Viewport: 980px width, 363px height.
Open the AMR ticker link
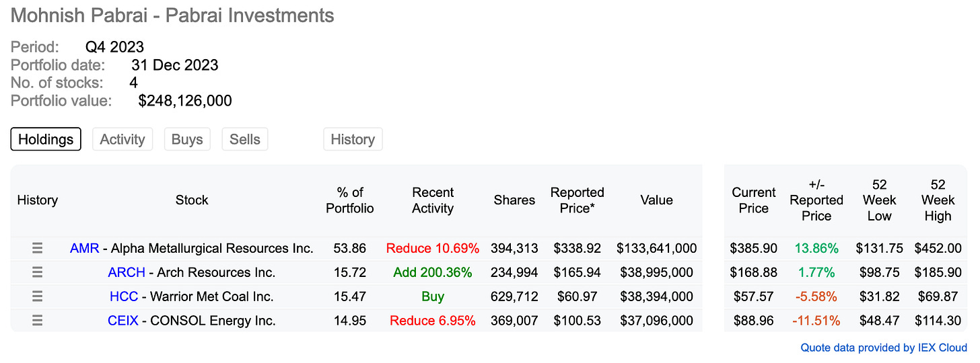[x=84, y=249]
